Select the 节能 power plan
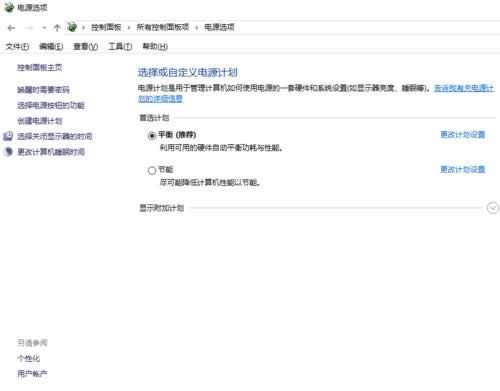 (x=152, y=170)
